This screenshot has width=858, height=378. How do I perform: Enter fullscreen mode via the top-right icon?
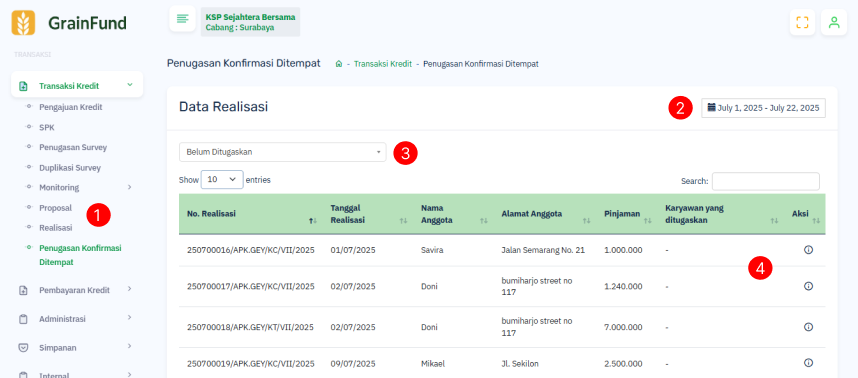[802, 22]
